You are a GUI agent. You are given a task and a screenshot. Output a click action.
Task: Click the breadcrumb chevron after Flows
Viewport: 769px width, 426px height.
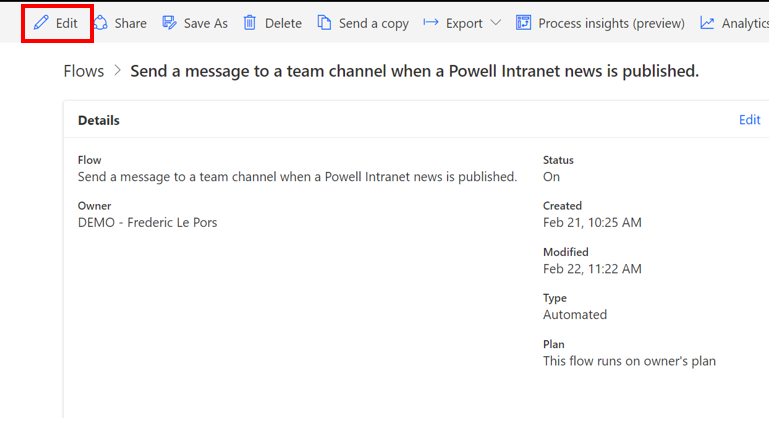point(117,71)
